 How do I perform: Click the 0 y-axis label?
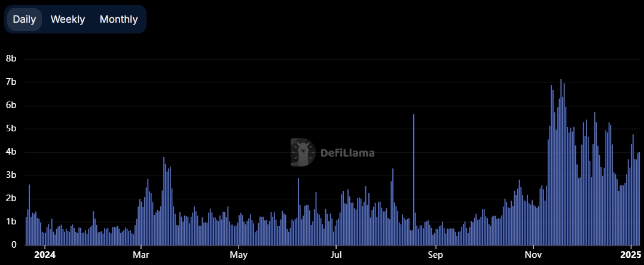[14, 245]
